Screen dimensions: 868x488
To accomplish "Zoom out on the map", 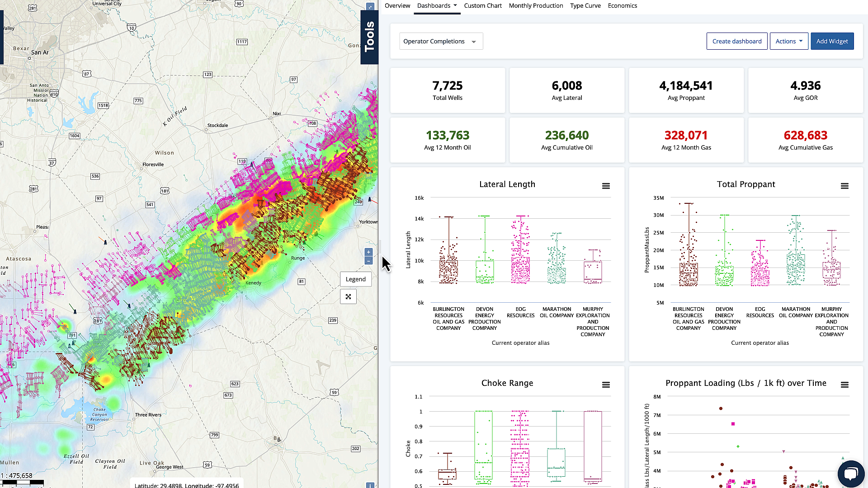I will pos(368,261).
